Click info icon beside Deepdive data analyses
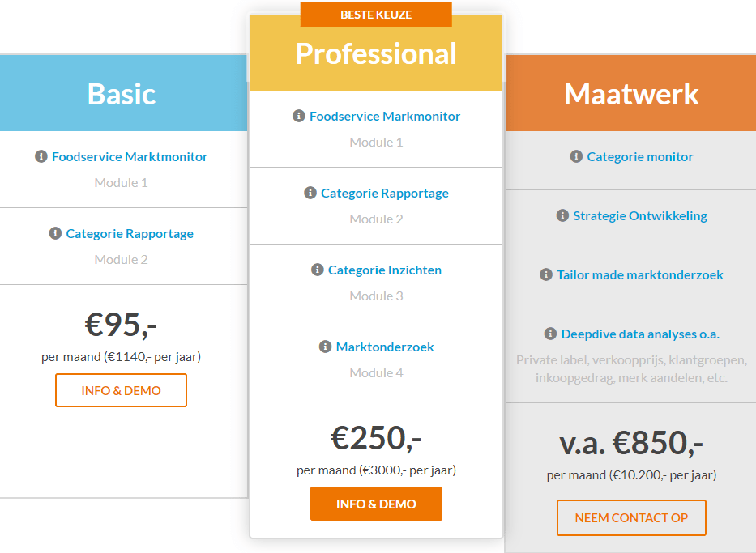 point(550,334)
